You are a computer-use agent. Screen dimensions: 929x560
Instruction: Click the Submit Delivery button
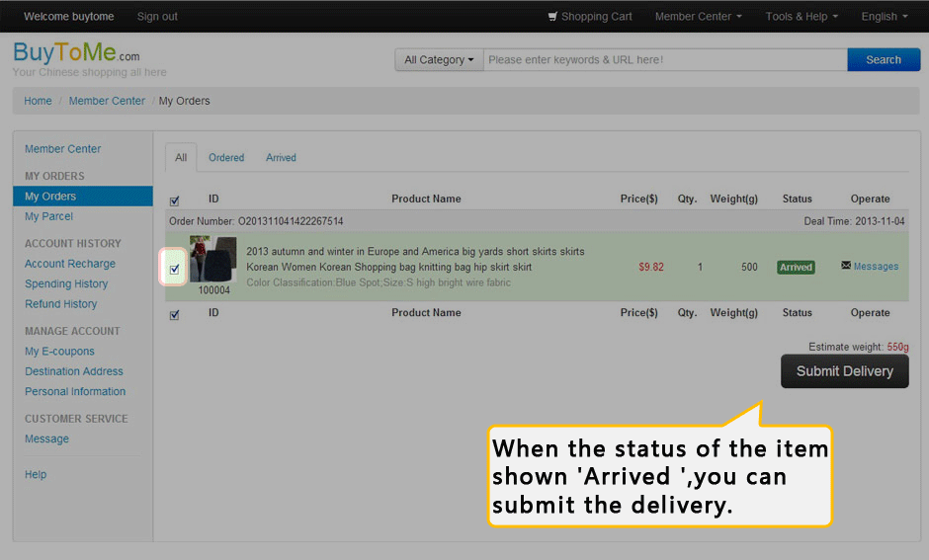pyautogui.click(x=844, y=371)
